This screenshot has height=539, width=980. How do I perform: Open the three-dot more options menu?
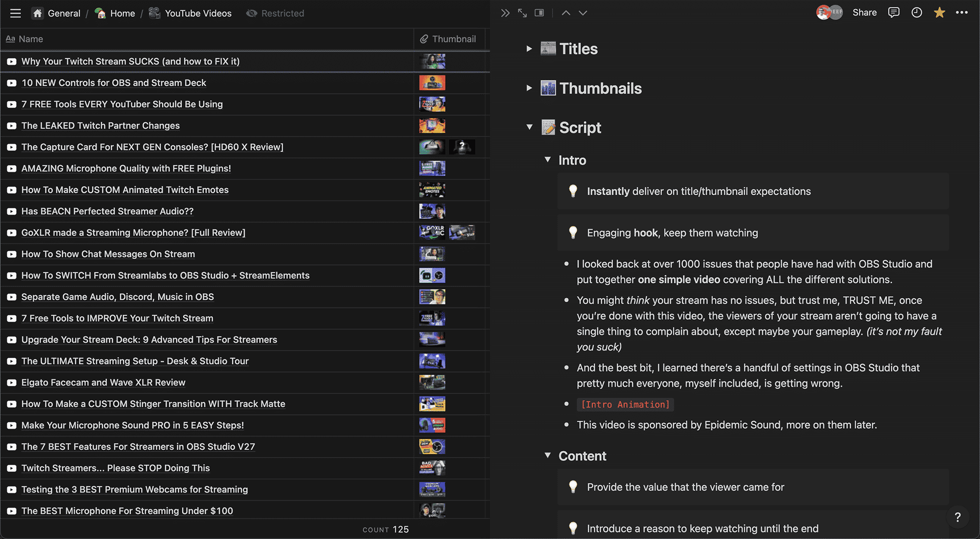tap(961, 13)
